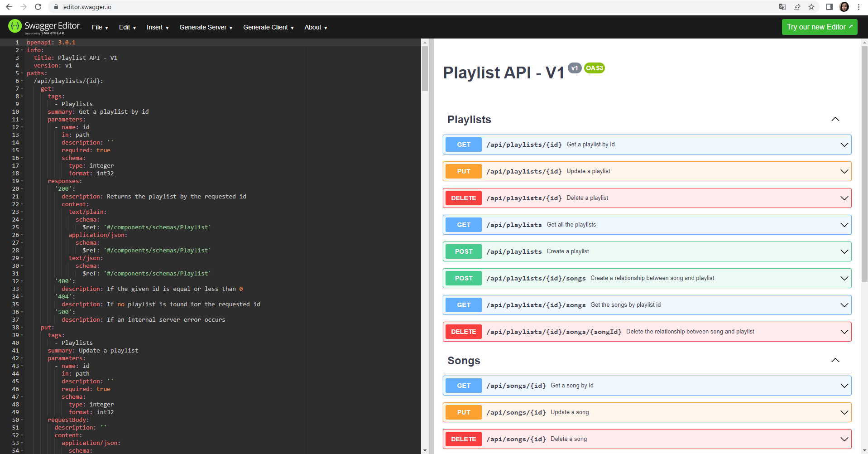Expand the DELETE Delete a song operation

click(844, 439)
